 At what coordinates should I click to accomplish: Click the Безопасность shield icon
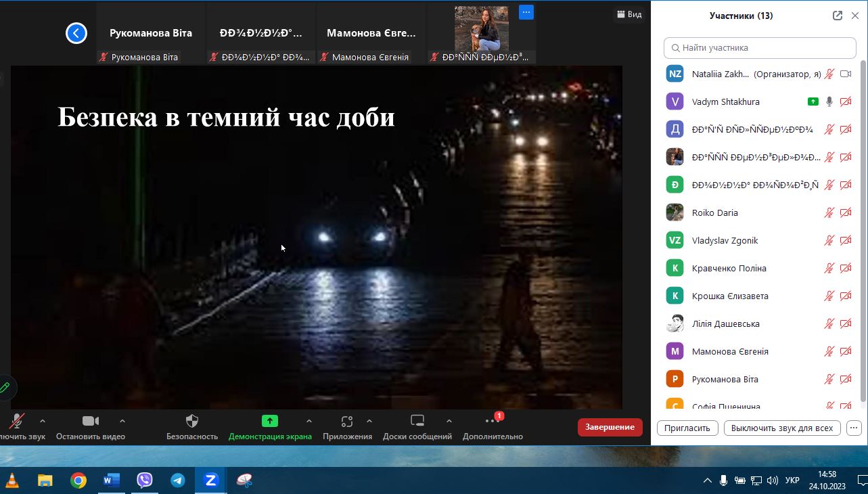[x=192, y=421]
